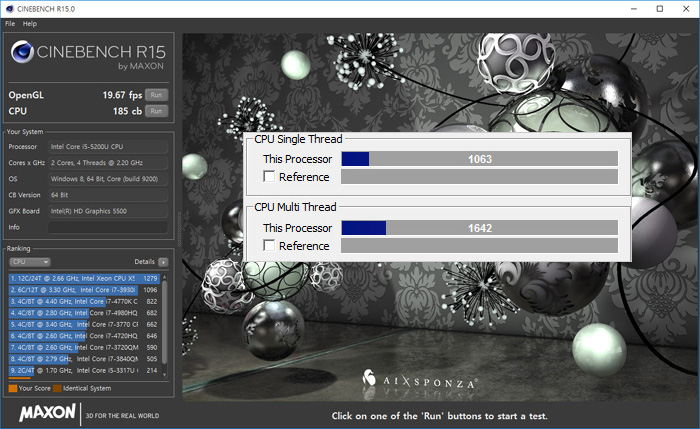Click the Multi Thread This Processor bar

[479, 228]
